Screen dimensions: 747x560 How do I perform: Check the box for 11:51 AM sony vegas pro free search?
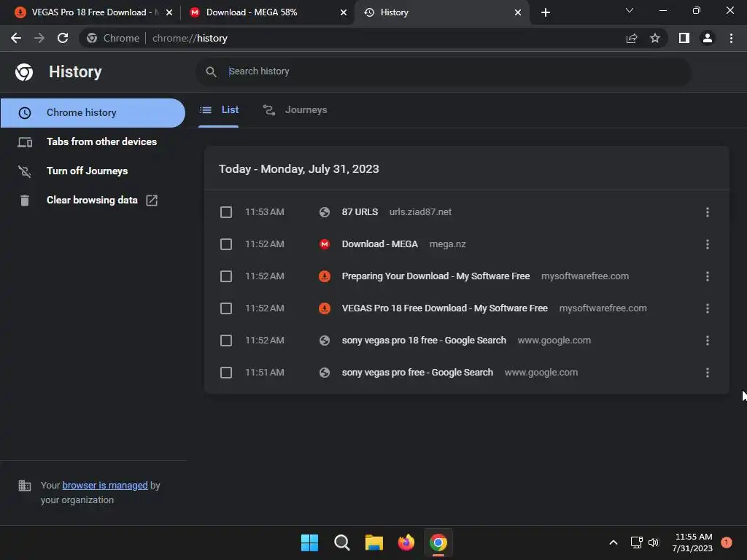click(x=226, y=373)
